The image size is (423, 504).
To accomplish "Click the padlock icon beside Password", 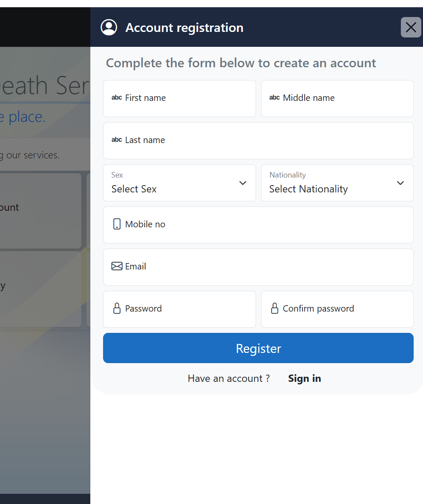I will 117,309.
